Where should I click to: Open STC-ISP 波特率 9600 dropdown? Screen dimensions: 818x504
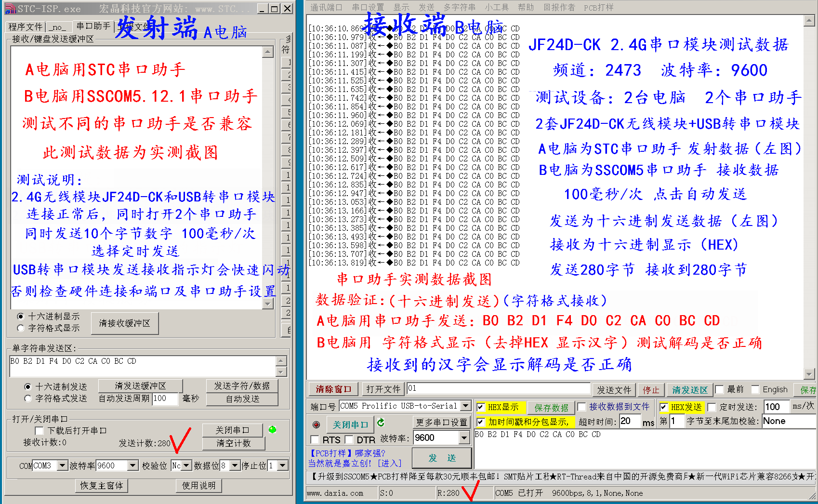133,465
